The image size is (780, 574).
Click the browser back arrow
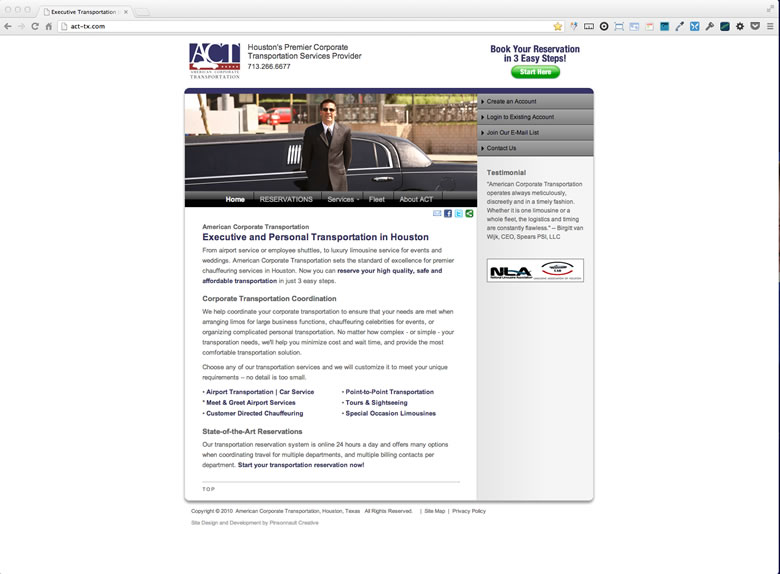[x=8, y=26]
